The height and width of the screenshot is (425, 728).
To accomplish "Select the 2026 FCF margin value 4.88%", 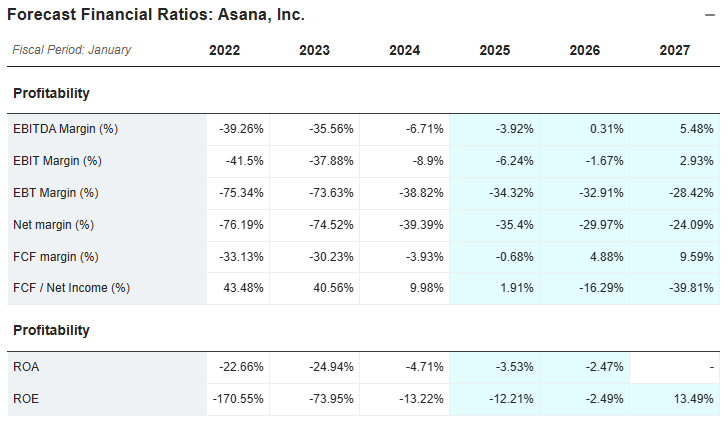I will [606, 257].
